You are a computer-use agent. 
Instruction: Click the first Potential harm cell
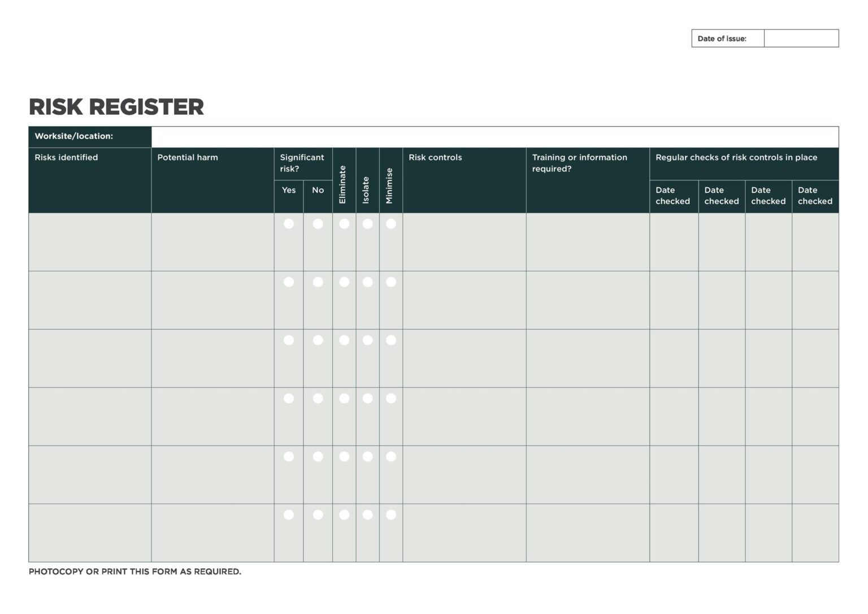[212, 241]
